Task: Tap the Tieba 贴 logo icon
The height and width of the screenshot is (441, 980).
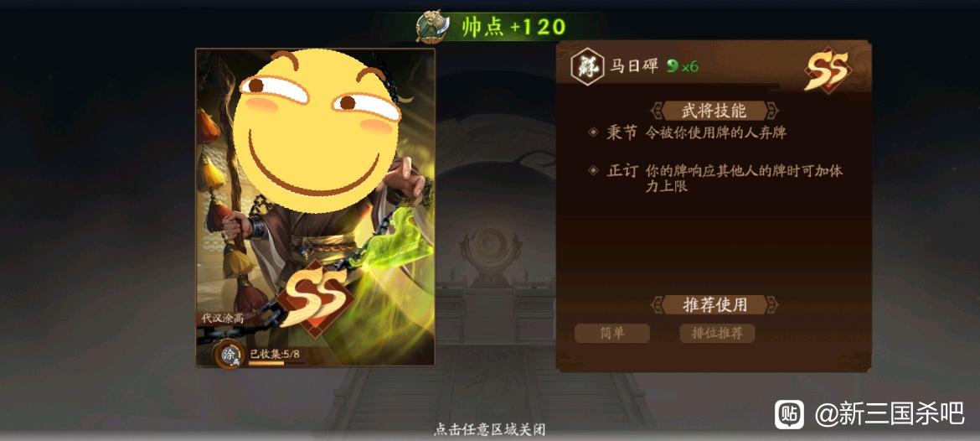Action: coord(789,415)
